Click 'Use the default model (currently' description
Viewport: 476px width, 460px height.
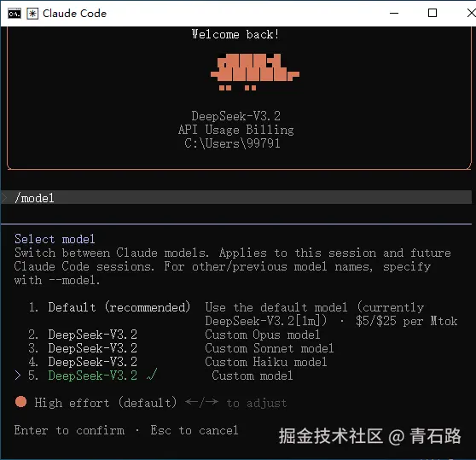tap(315, 307)
